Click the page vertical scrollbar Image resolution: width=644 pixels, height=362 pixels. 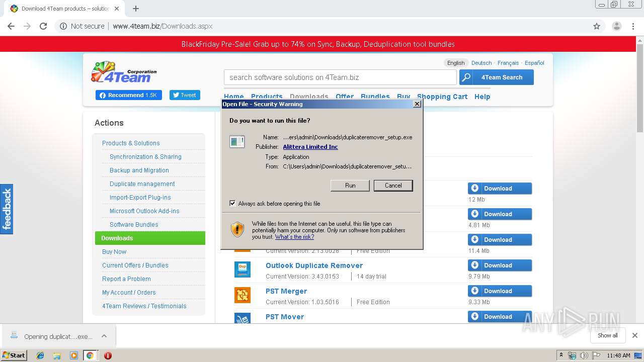pos(640,87)
